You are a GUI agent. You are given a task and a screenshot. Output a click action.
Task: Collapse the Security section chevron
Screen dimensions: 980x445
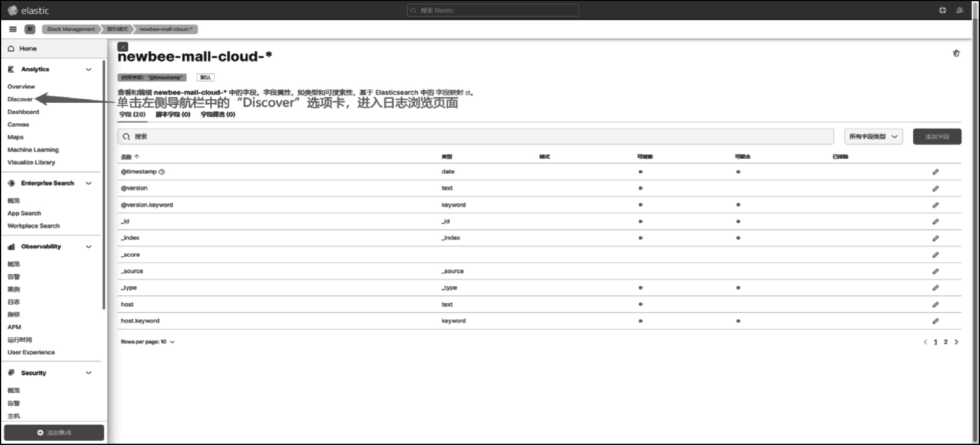(x=88, y=373)
